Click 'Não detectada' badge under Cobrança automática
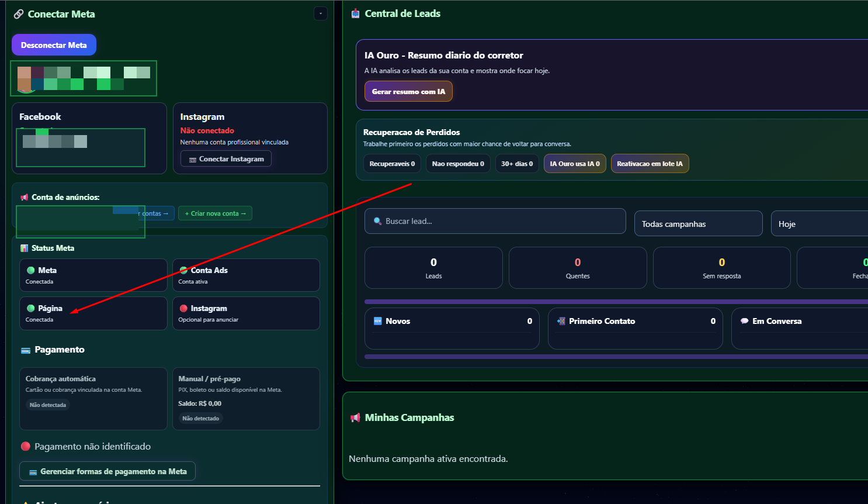 [x=48, y=405]
